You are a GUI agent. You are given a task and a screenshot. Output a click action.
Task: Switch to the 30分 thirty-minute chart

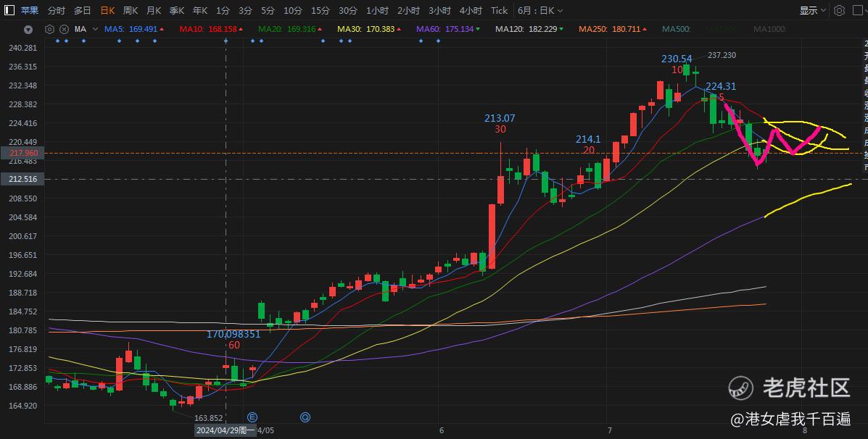pyautogui.click(x=347, y=11)
